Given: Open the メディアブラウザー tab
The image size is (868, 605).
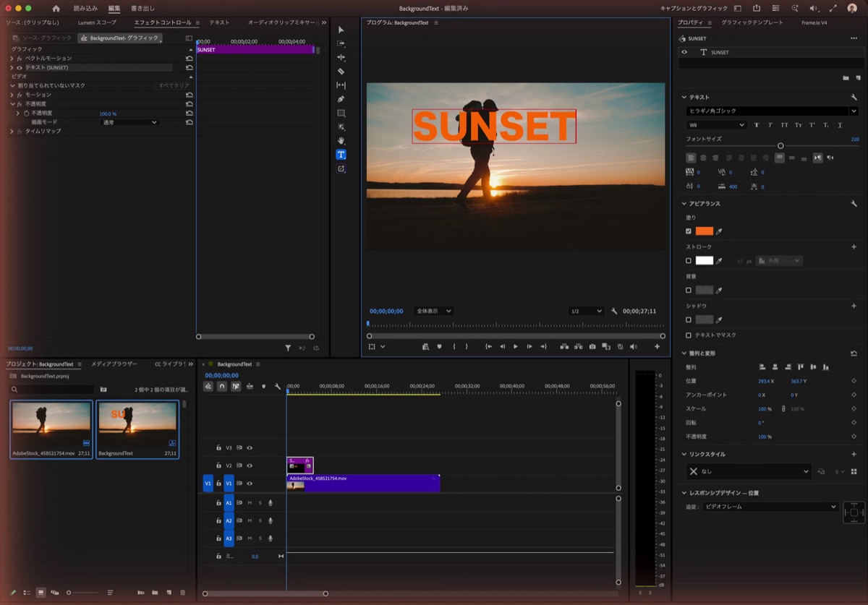Looking at the screenshot, I should pyautogui.click(x=114, y=364).
